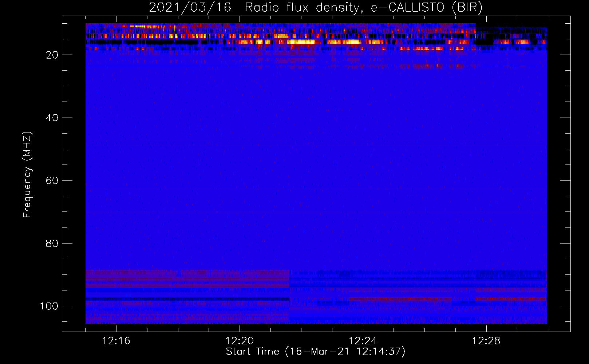Click the '60' frequency axis tick label
This screenshot has height=364, width=589.
[52, 181]
